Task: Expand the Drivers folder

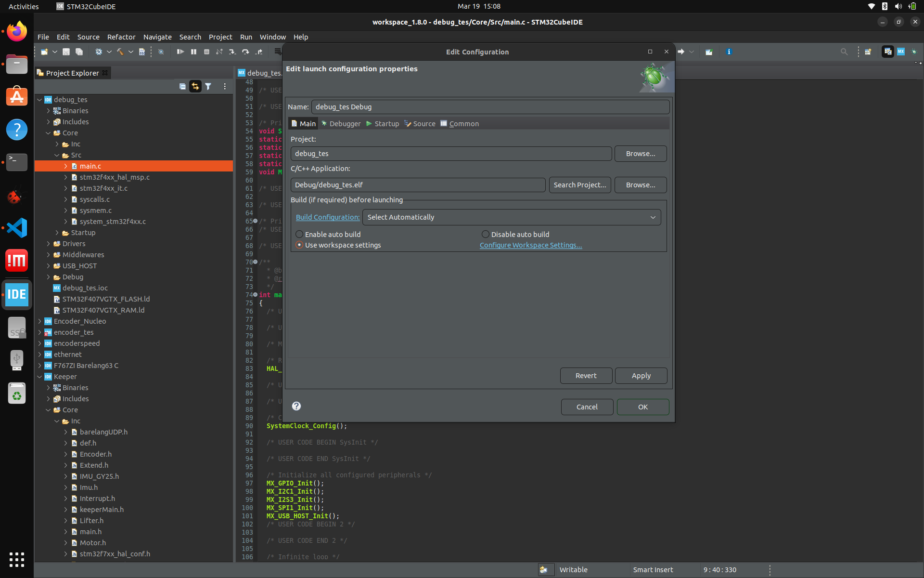Action: (x=48, y=244)
